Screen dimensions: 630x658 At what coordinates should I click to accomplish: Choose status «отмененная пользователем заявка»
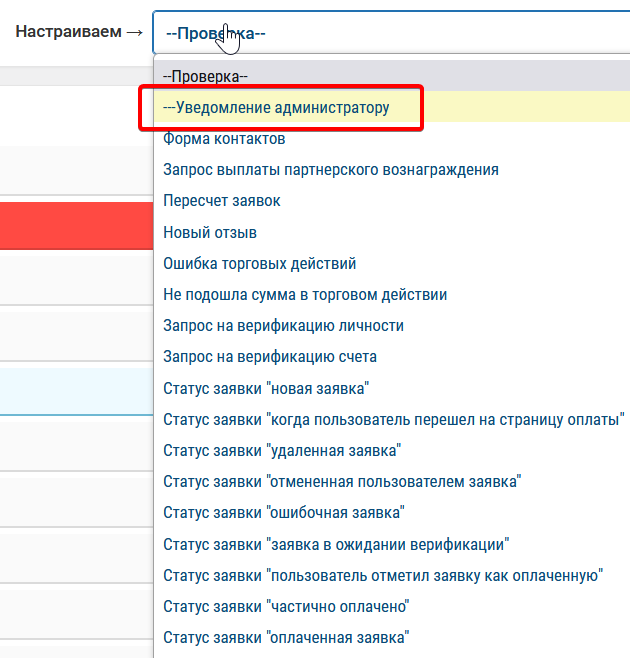(x=342, y=481)
